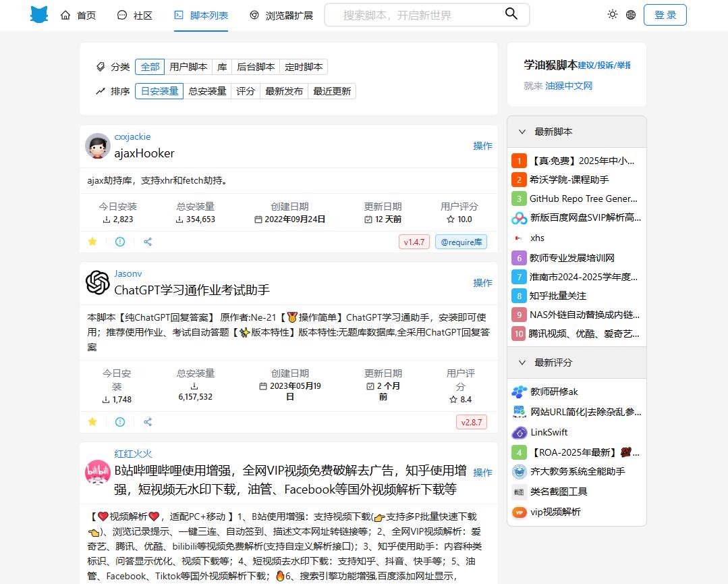Image resolution: width=728 pixels, height=584 pixels.
Task: Click the 网站URL简化 script icon
Action: click(x=519, y=412)
